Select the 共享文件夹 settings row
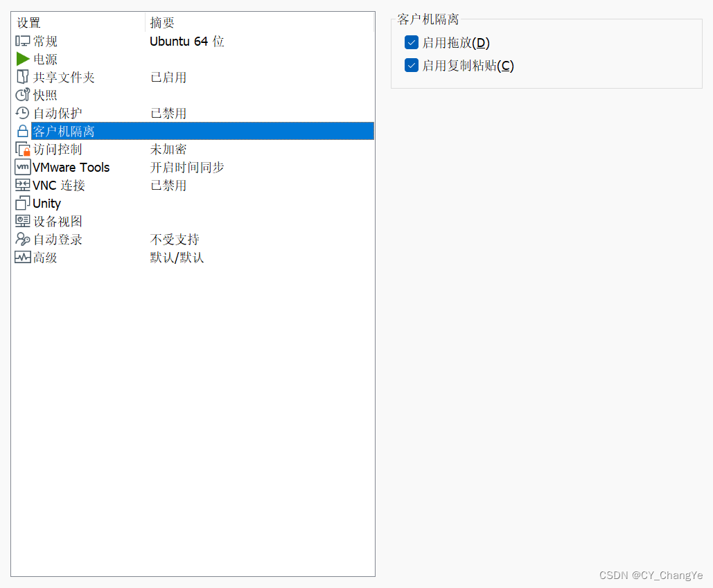The width and height of the screenshot is (713, 588). pyautogui.click(x=193, y=77)
